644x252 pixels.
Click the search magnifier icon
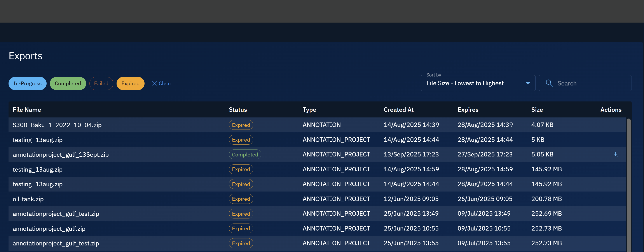(x=549, y=83)
